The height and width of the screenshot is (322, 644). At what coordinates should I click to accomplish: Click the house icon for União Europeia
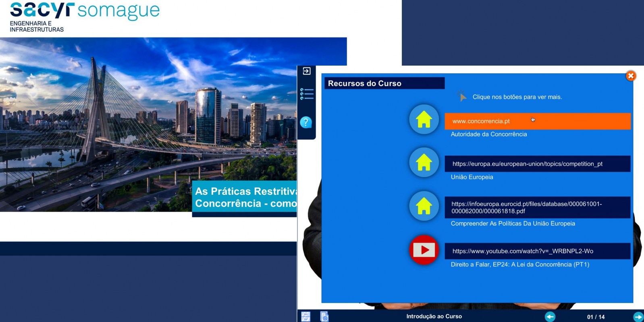424,163
